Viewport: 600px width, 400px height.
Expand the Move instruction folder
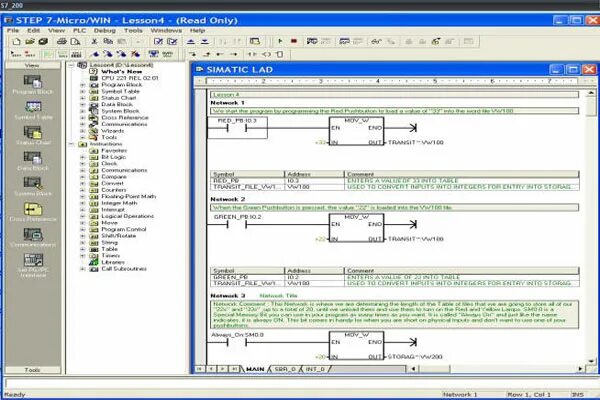(x=82, y=222)
